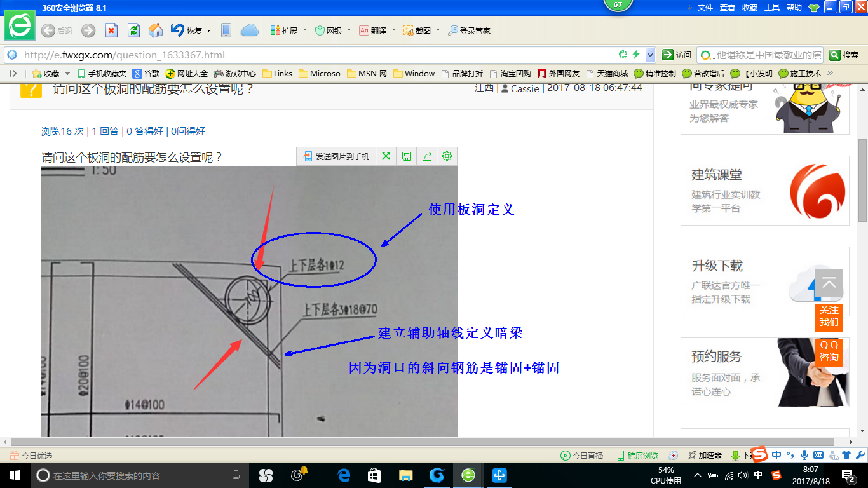Open the 翻译 translate tool
The width and height of the screenshot is (868, 488).
(x=372, y=30)
